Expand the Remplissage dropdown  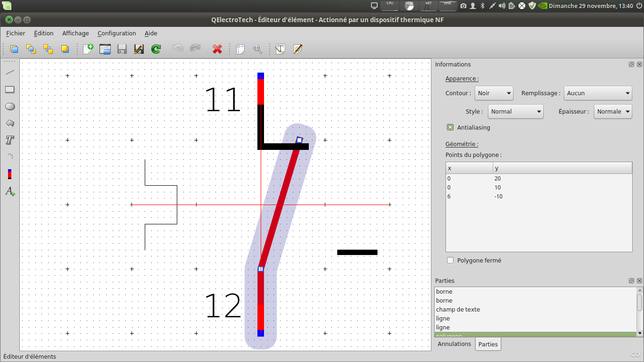pyautogui.click(x=597, y=93)
